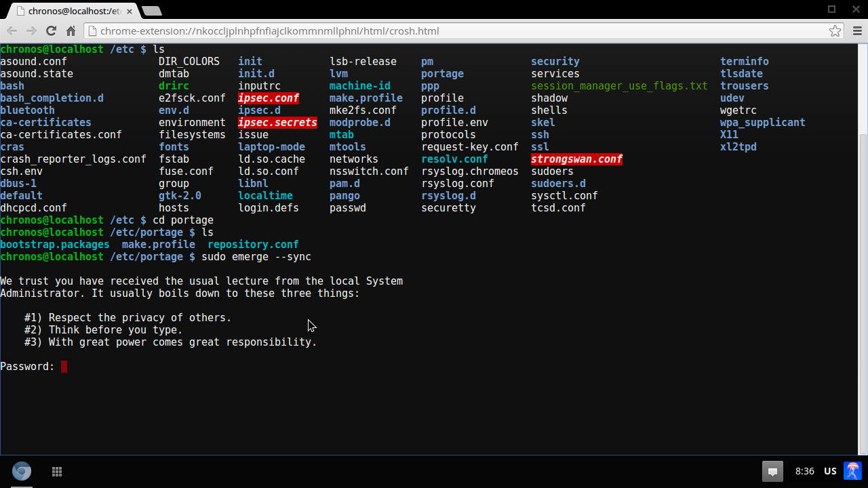The image size is (868, 488).
Task: Switch the US keyboard input method
Action: [830, 471]
